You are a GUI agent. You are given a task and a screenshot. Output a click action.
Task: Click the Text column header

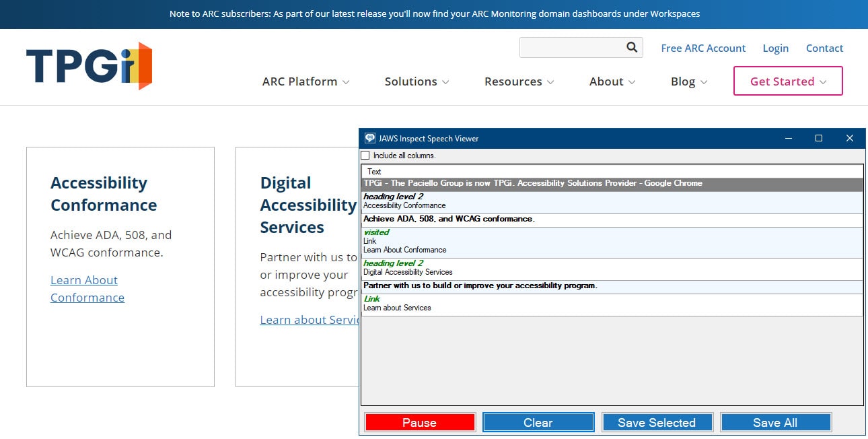[612, 172]
